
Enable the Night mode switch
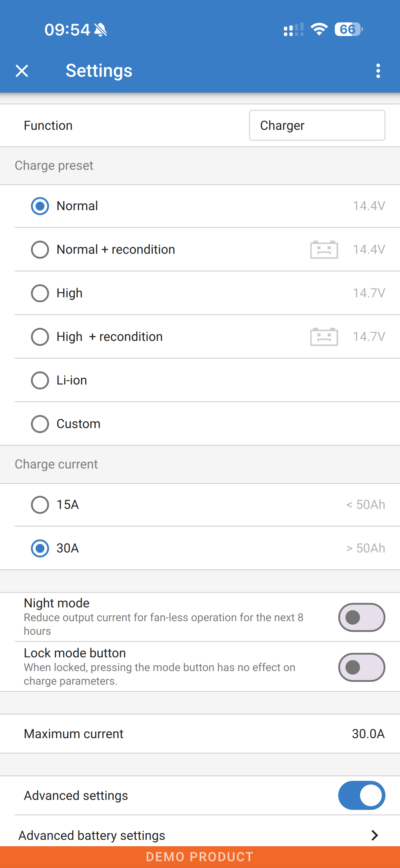coord(361,617)
